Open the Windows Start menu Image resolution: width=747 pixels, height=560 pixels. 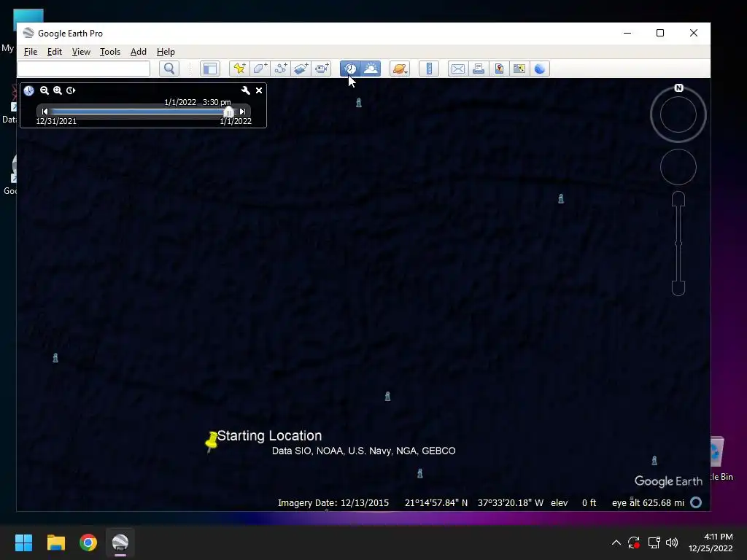coord(23,542)
